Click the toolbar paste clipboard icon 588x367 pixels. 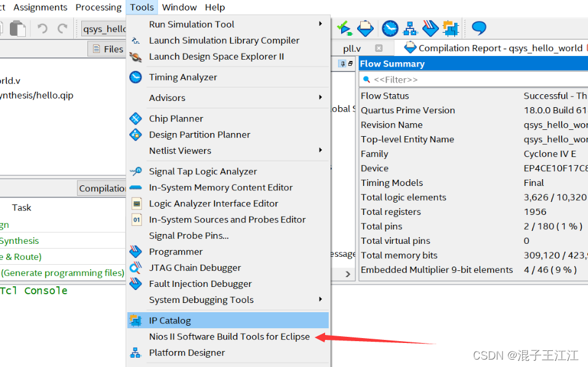coord(17,28)
